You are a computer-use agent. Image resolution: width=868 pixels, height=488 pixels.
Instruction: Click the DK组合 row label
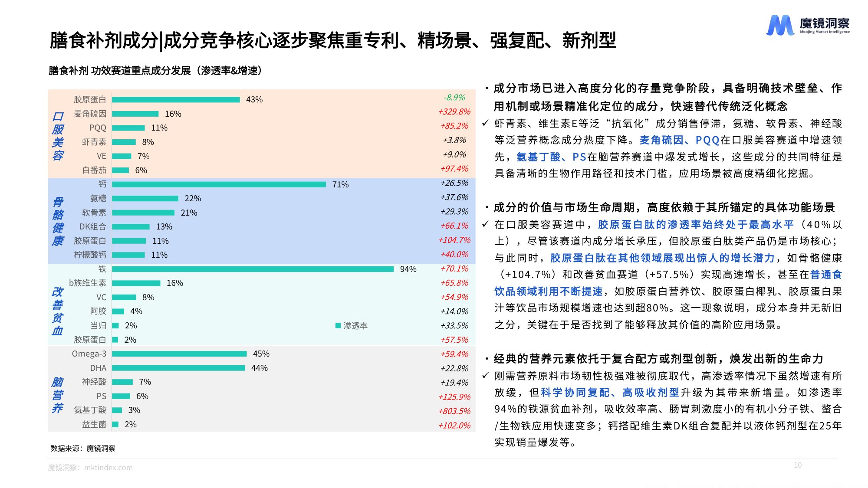tap(92, 226)
